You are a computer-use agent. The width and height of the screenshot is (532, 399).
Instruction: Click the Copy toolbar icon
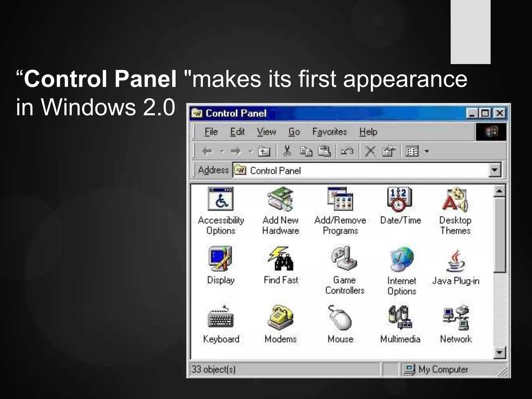tap(306, 151)
